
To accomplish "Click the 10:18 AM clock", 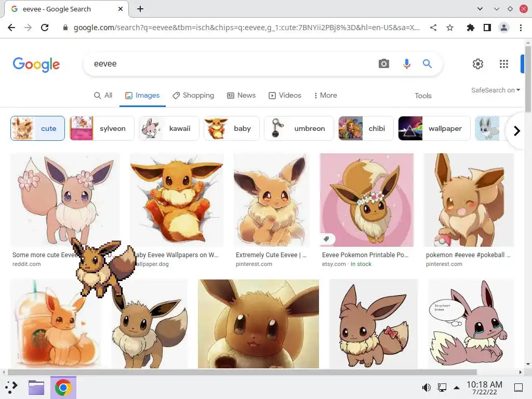I will 484,388.
